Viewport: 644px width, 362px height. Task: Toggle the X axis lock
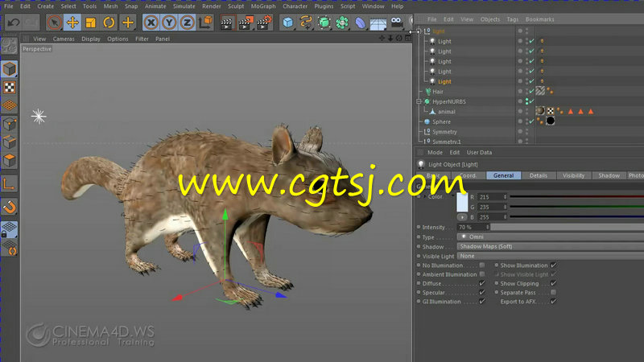coord(151,23)
